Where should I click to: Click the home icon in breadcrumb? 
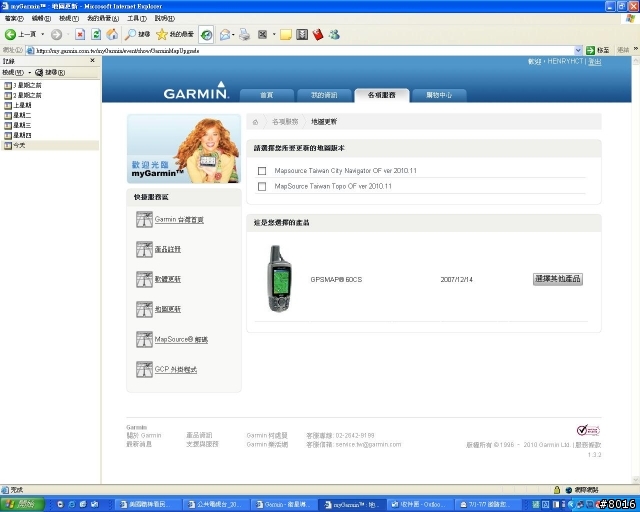(256, 122)
